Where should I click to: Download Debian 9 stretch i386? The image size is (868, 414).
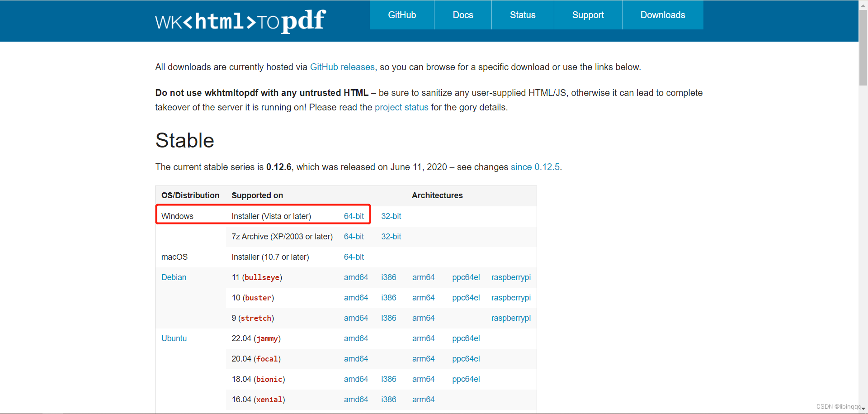click(x=389, y=318)
